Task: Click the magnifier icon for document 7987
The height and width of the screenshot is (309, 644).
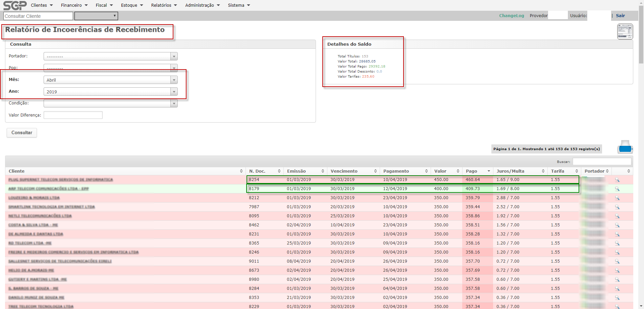Action: coord(617,207)
